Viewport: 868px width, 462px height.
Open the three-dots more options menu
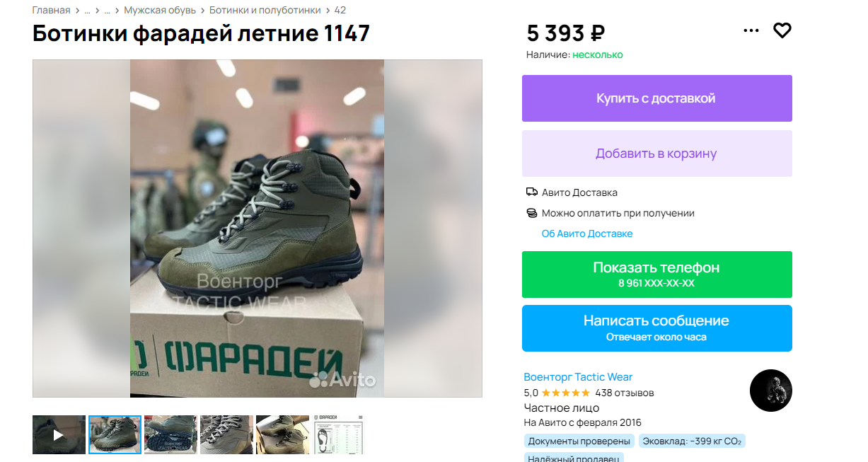pos(751,30)
